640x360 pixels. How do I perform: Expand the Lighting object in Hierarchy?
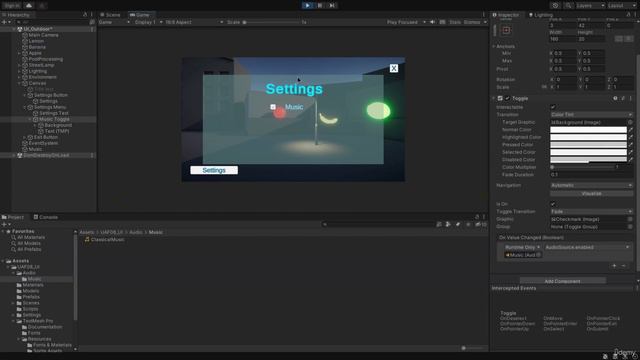19,71
